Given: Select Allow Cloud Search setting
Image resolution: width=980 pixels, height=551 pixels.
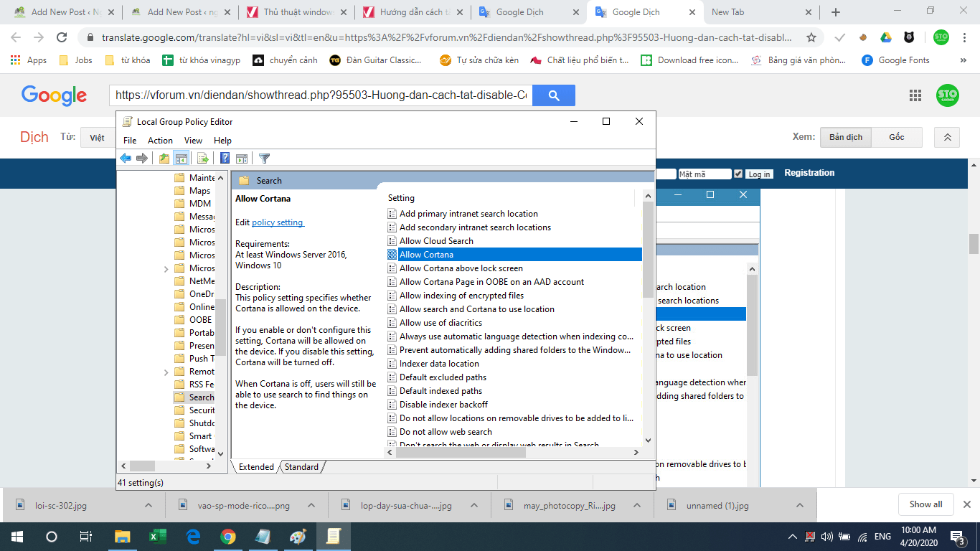Looking at the screenshot, I should pos(436,241).
